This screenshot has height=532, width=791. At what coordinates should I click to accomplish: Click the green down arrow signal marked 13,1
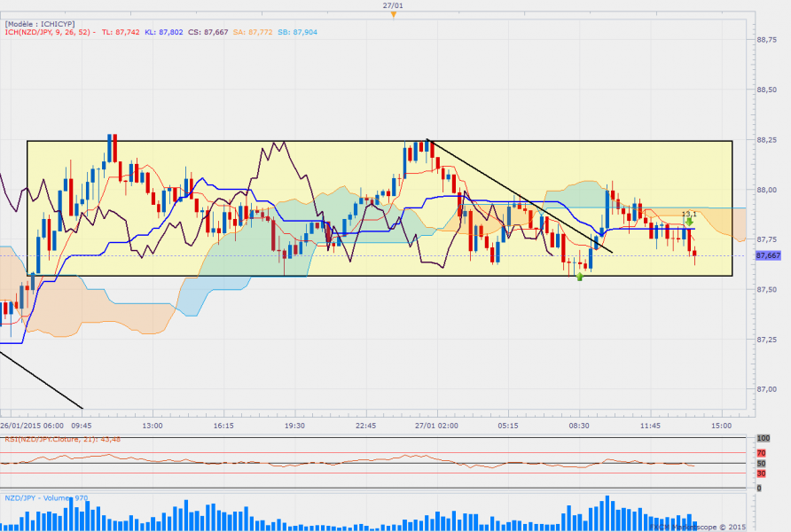pos(689,222)
